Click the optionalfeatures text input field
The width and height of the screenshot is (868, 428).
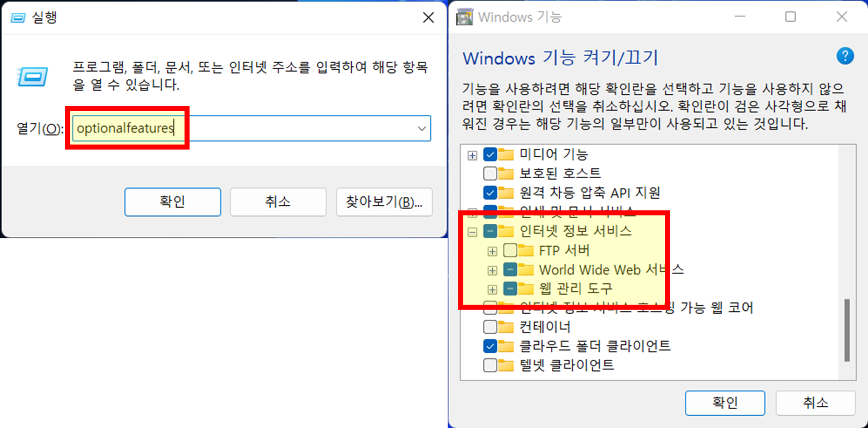[x=251, y=128]
